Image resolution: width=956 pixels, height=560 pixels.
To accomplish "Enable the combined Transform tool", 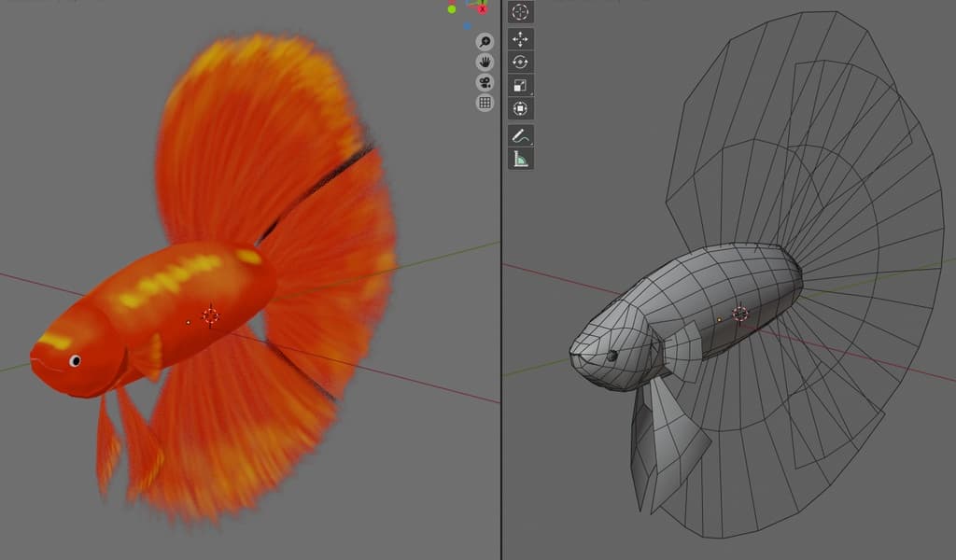I will point(520,109).
